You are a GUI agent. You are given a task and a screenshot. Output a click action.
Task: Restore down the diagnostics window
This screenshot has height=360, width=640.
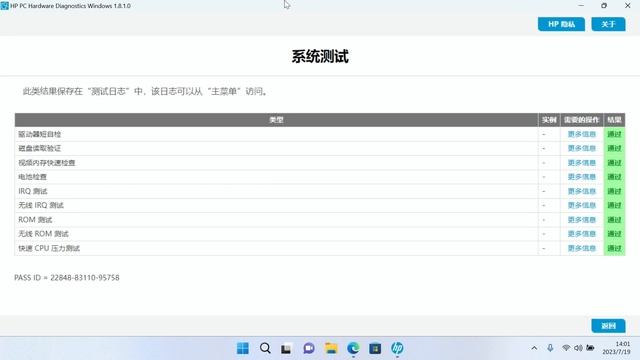point(604,6)
